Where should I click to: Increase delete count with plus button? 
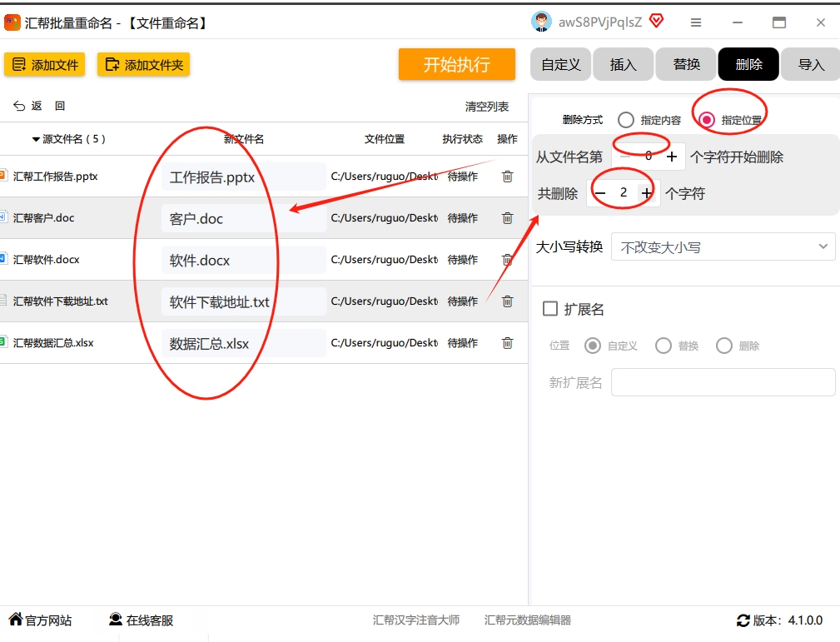[x=647, y=193]
